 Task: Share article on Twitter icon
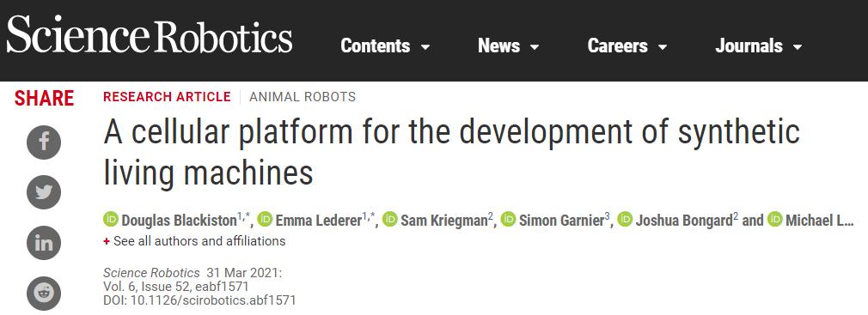(x=44, y=192)
